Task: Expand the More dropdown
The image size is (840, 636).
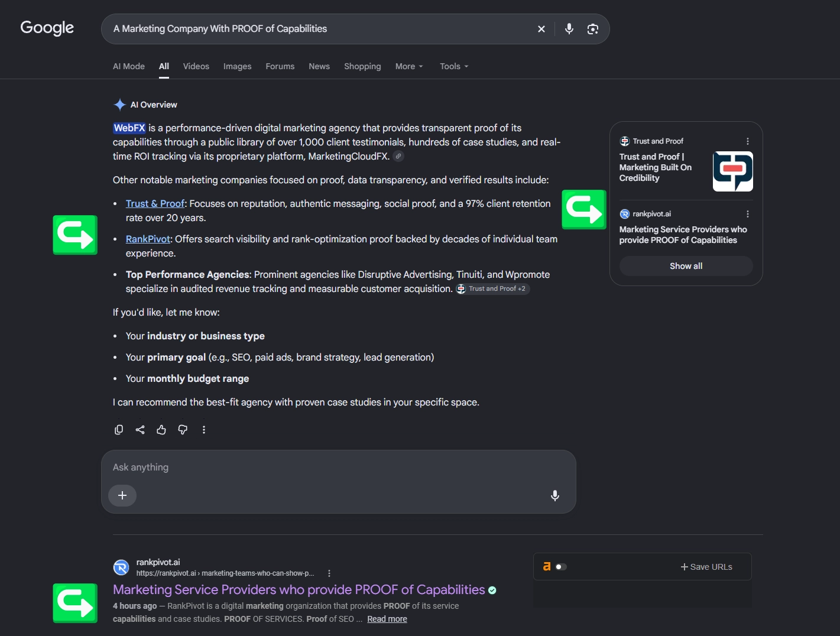Action: click(409, 66)
